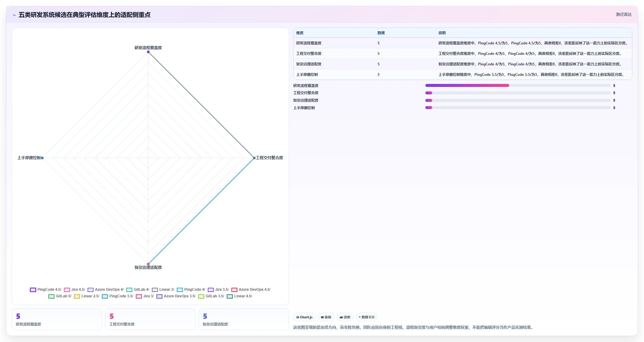This screenshot has height=342, width=644.
Task: Open the 复杂治理适配度 stat card
Action: [244, 319]
